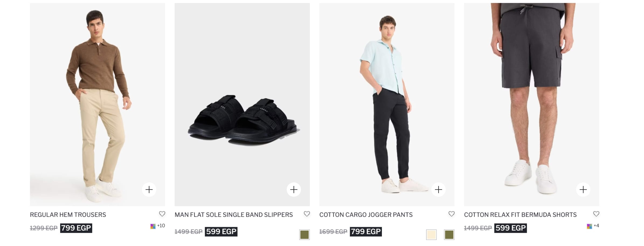Quick-add the Cotton Relax Fit Bermuda Shorts
The image size is (644, 246).
click(x=583, y=190)
